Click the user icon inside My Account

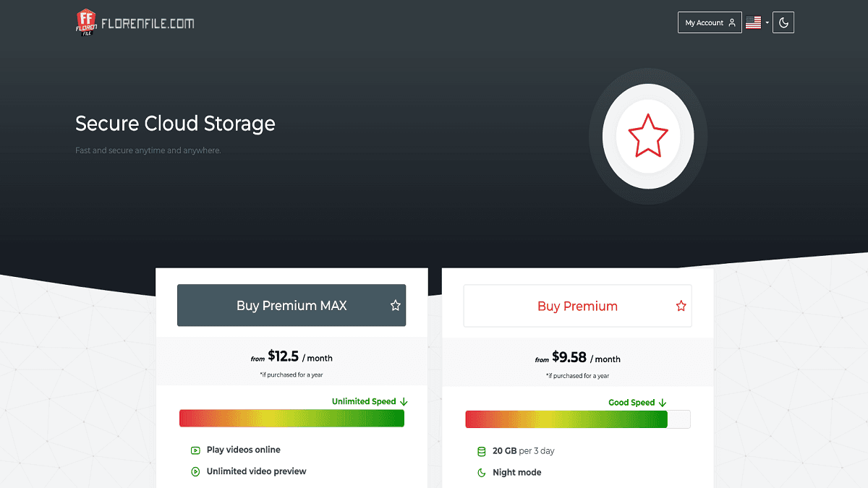click(x=732, y=22)
